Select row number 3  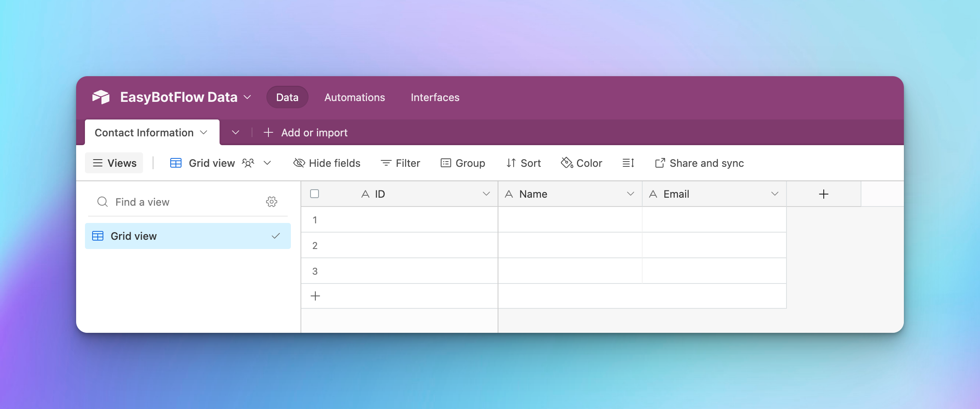[315, 271]
